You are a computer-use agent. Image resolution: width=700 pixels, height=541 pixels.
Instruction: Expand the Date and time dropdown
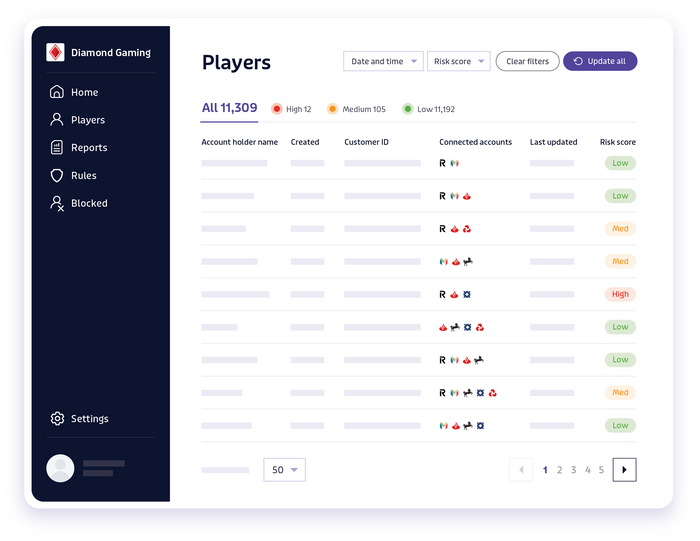tap(383, 62)
